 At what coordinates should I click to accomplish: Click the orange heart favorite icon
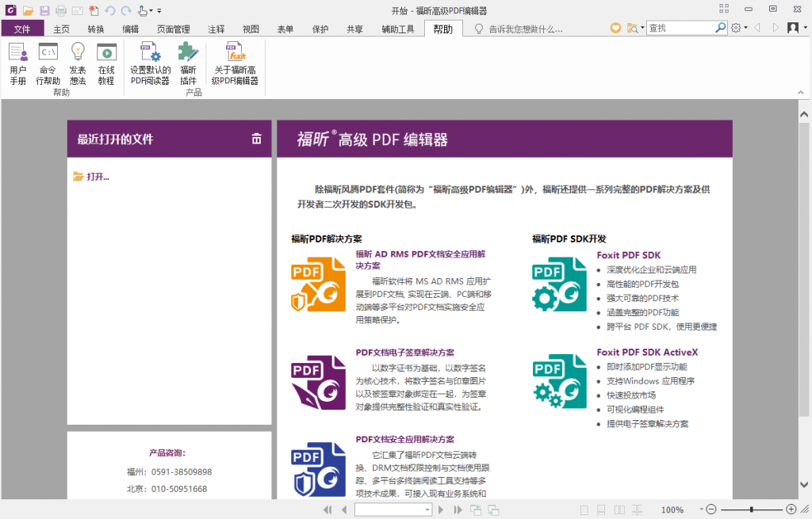pos(615,28)
